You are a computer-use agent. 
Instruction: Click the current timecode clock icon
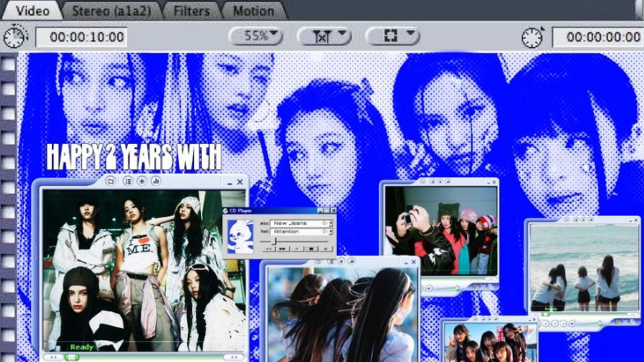532,37
